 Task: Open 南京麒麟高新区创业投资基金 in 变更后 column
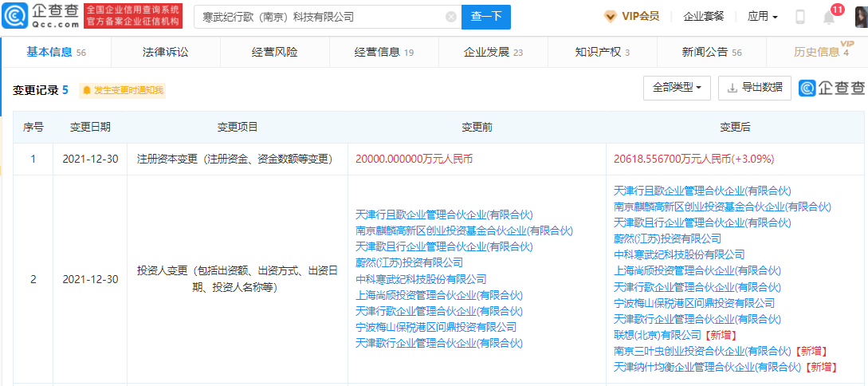722,207
